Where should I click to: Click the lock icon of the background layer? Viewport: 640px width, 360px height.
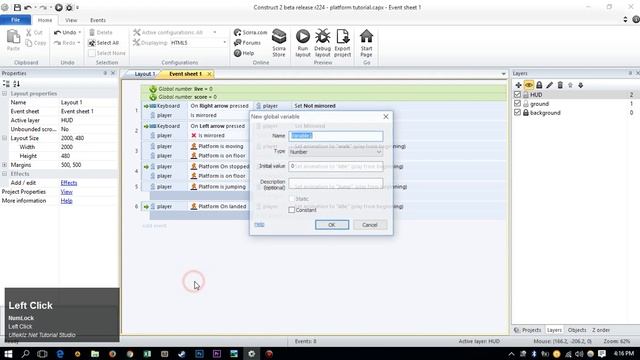pyautogui.click(x=526, y=113)
